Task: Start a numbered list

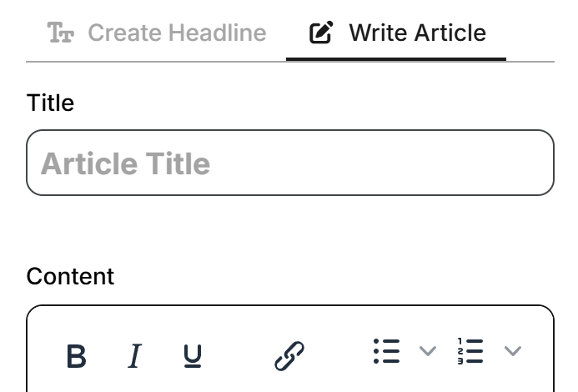Action: 471,351
